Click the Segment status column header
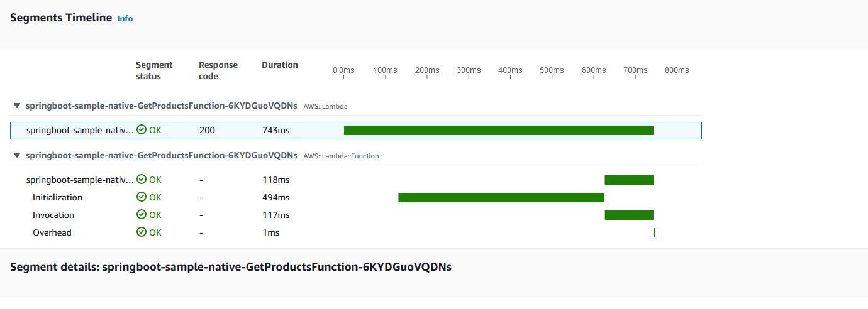This screenshot has width=868, height=309. 154,70
